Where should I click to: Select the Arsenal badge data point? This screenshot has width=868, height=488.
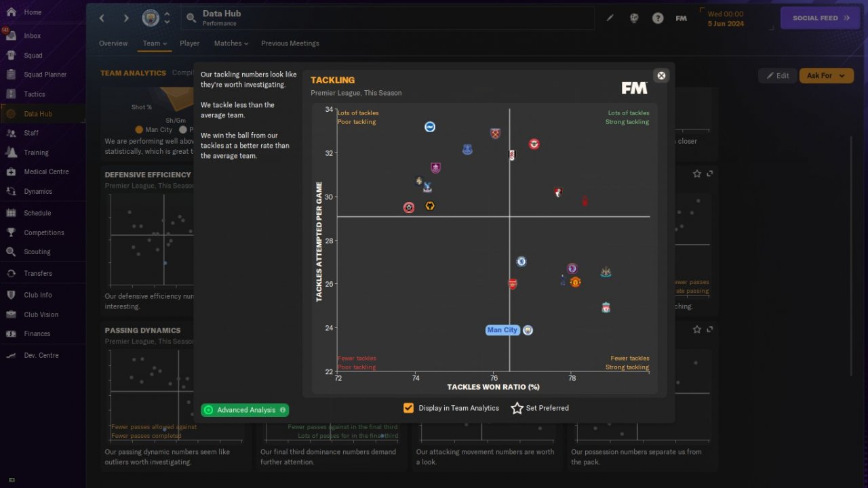[512, 284]
